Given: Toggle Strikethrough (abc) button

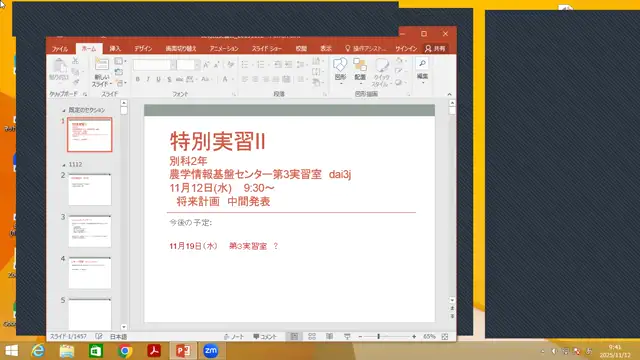Looking at the screenshot, I should tap(179, 79).
